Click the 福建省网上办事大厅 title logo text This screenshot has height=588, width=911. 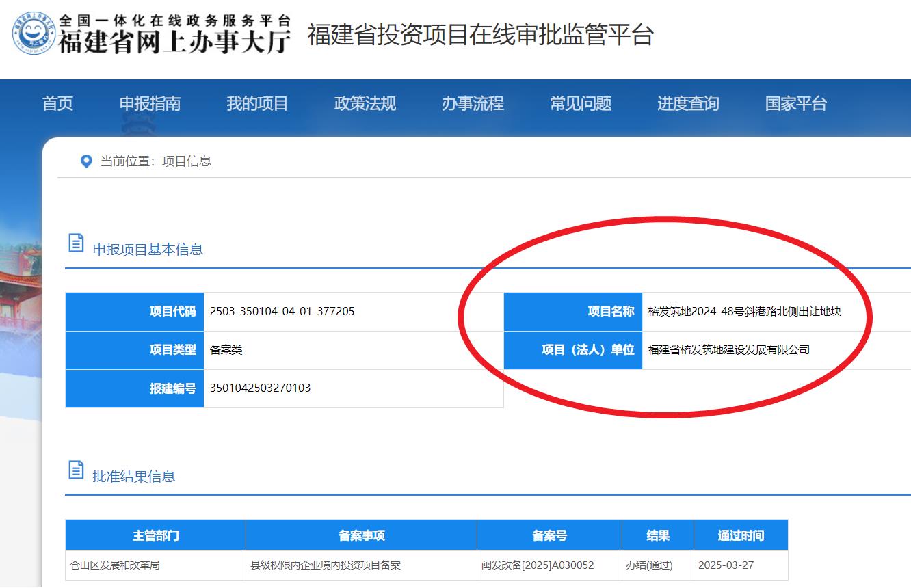[174, 42]
